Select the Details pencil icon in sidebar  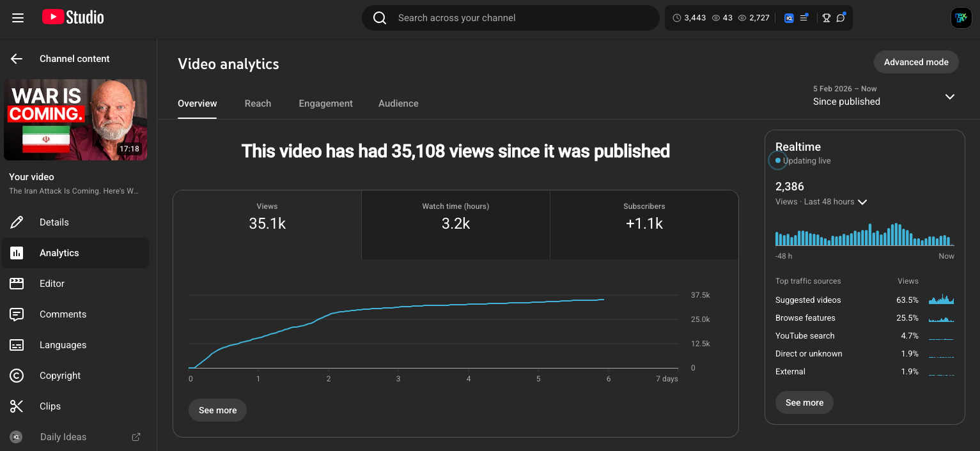[x=17, y=222]
